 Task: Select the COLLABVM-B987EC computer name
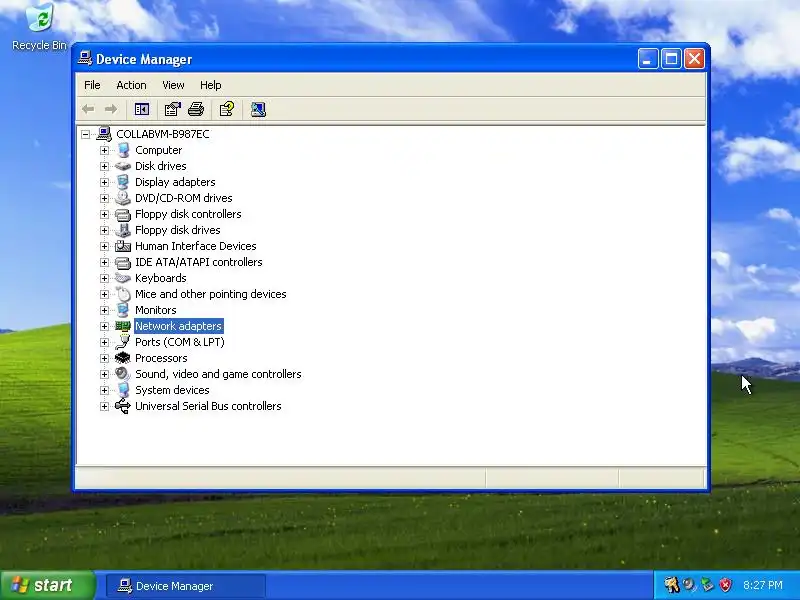(163, 134)
